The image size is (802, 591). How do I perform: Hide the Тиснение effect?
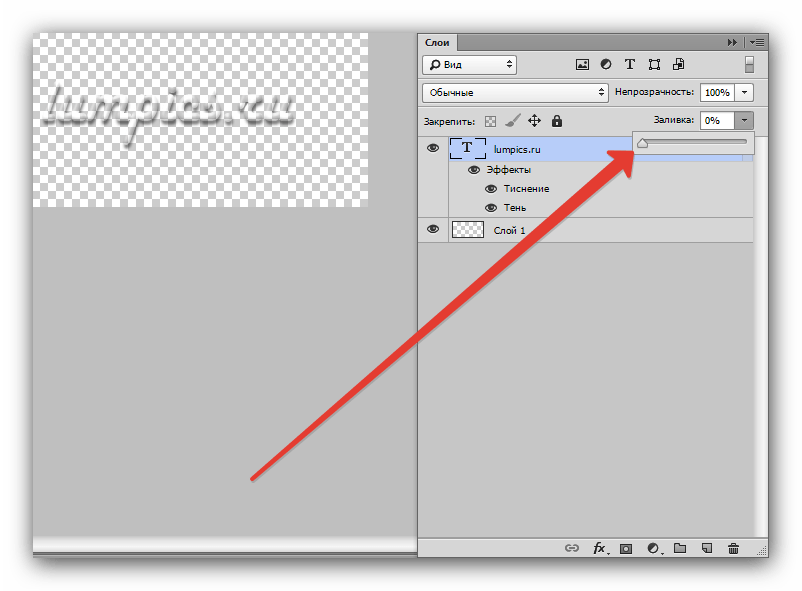click(491, 189)
